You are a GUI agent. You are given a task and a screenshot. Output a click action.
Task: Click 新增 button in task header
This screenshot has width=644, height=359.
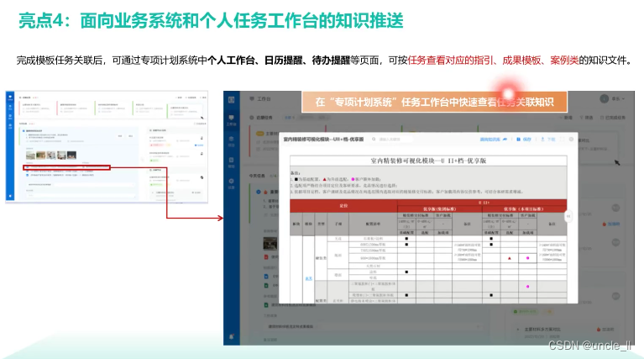[x=566, y=118]
